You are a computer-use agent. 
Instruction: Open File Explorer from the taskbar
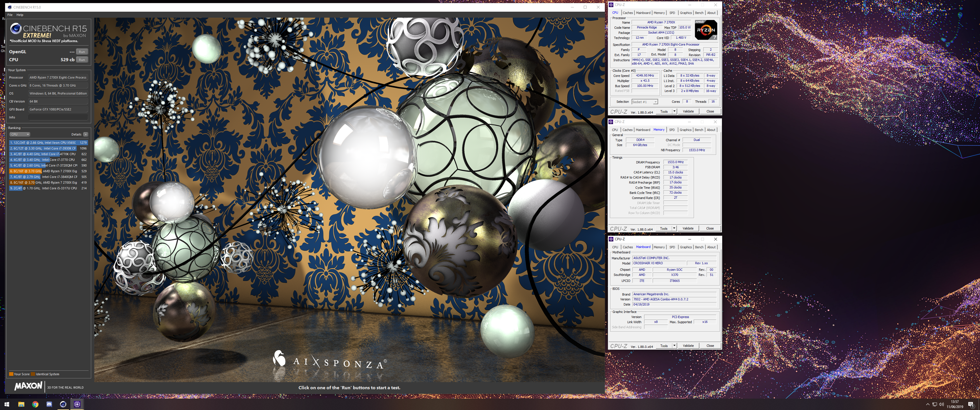[21, 404]
